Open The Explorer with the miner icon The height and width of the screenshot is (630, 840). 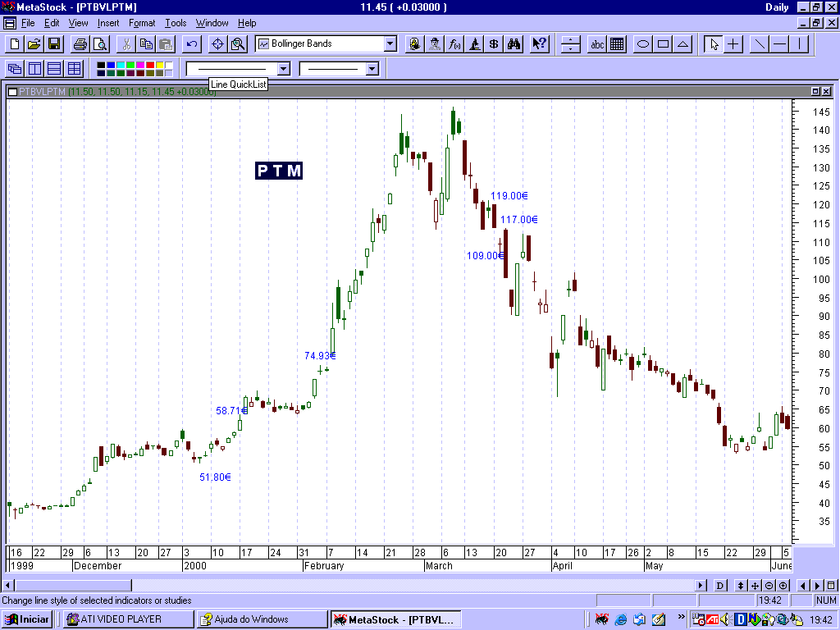(x=414, y=44)
